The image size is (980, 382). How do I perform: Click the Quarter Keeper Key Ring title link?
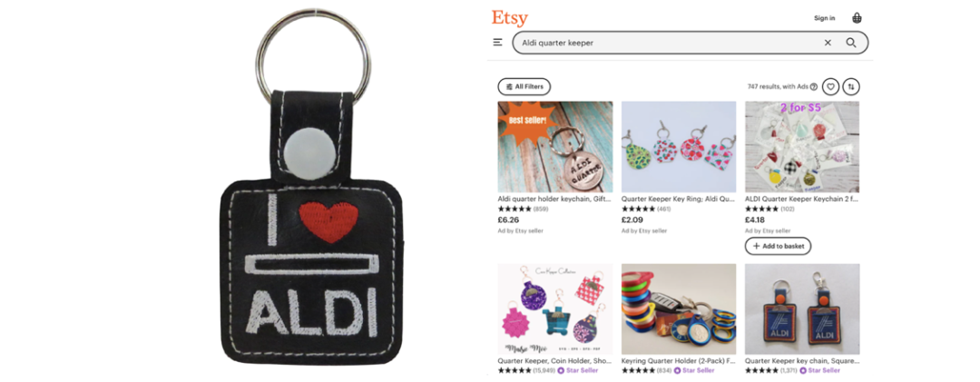[678, 199]
